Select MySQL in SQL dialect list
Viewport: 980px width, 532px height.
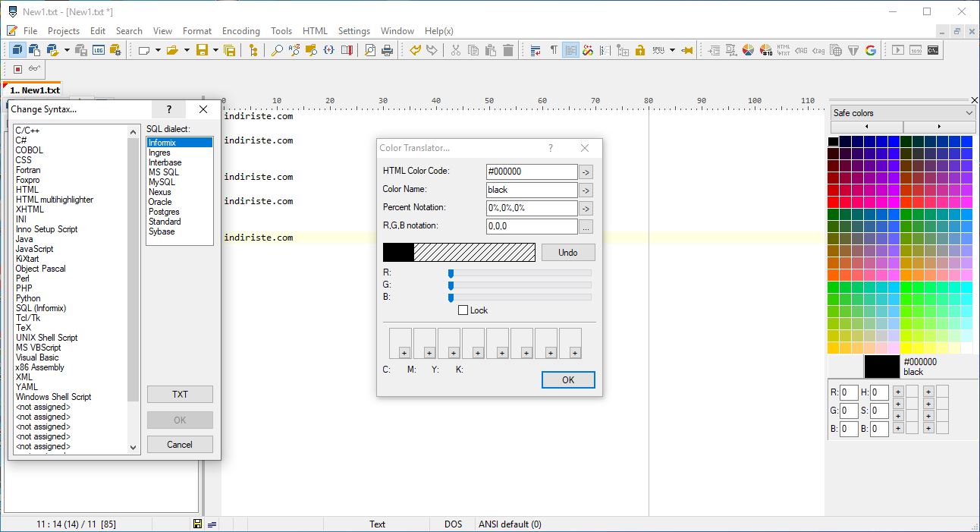162,182
